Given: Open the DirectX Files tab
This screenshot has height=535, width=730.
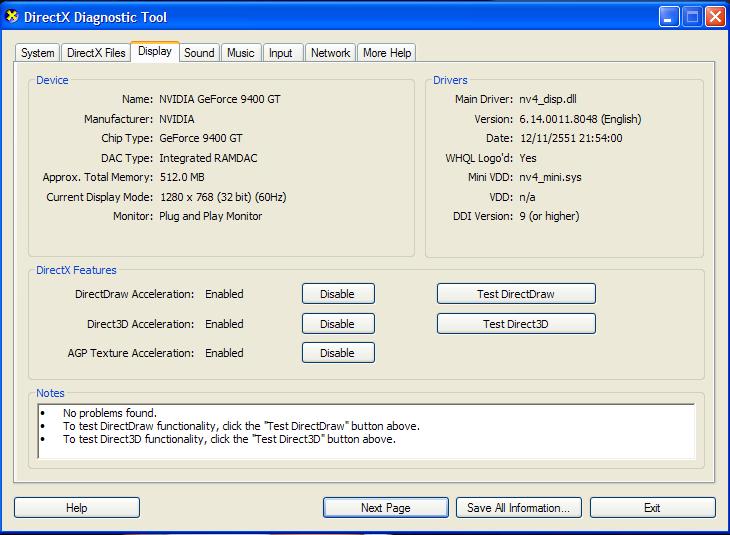Looking at the screenshot, I should (96, 53).
